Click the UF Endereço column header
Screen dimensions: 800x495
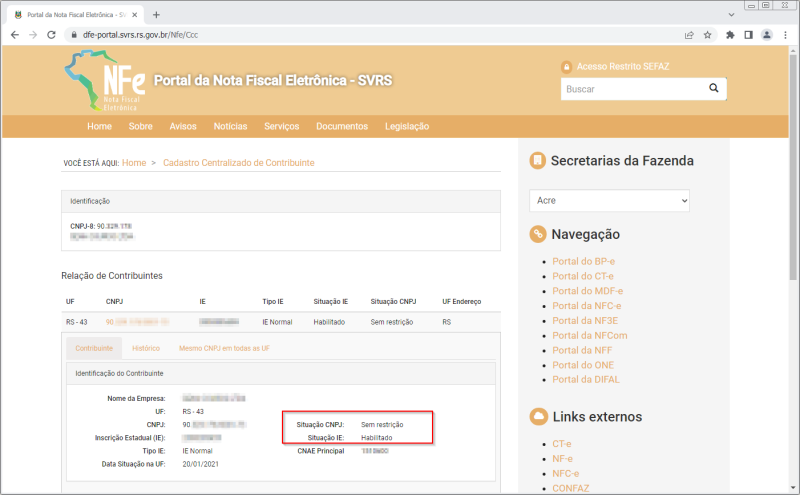click(462, 302)
